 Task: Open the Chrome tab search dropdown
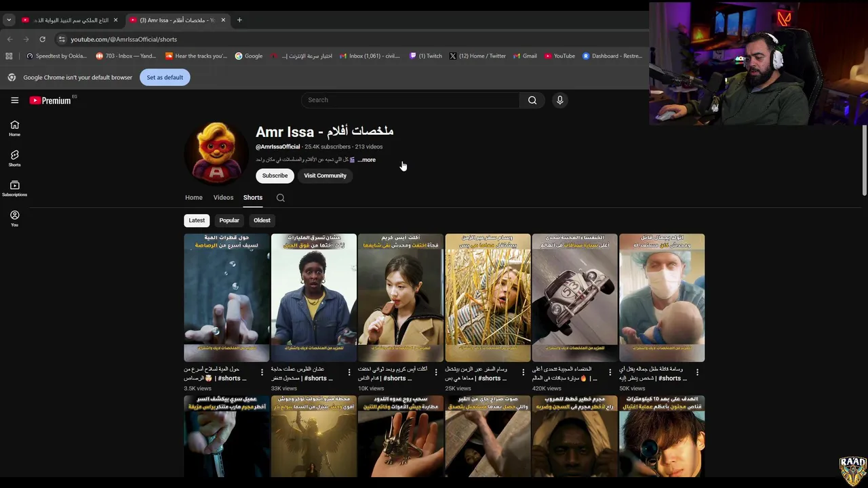(x=9, y=20)
